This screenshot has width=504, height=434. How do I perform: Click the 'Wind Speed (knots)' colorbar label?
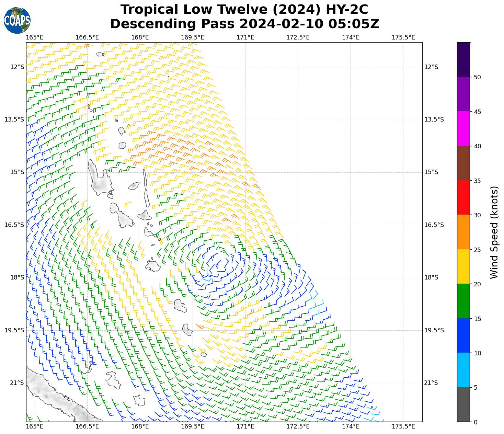494,232
